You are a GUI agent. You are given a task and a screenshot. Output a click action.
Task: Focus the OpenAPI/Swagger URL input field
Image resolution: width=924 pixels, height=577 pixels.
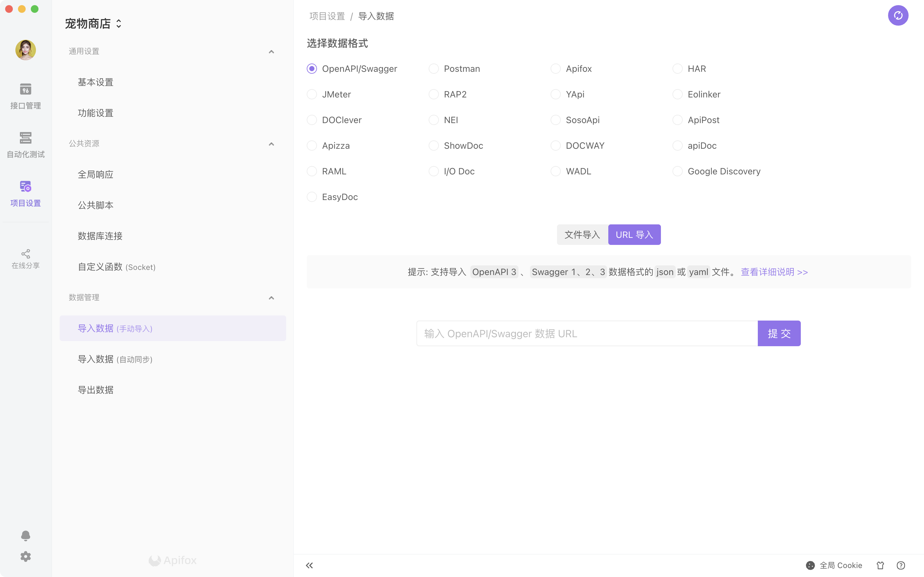point(587,333)
